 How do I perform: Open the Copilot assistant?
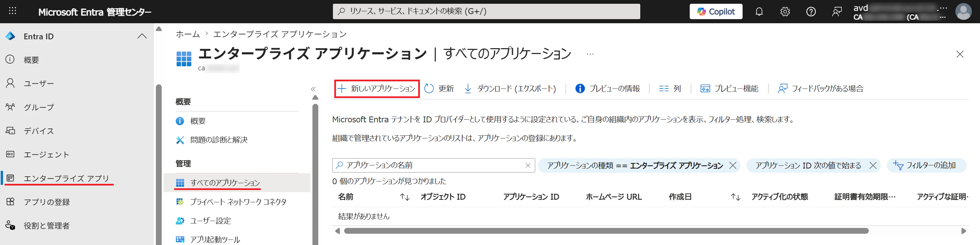click(x=716, y=11)
